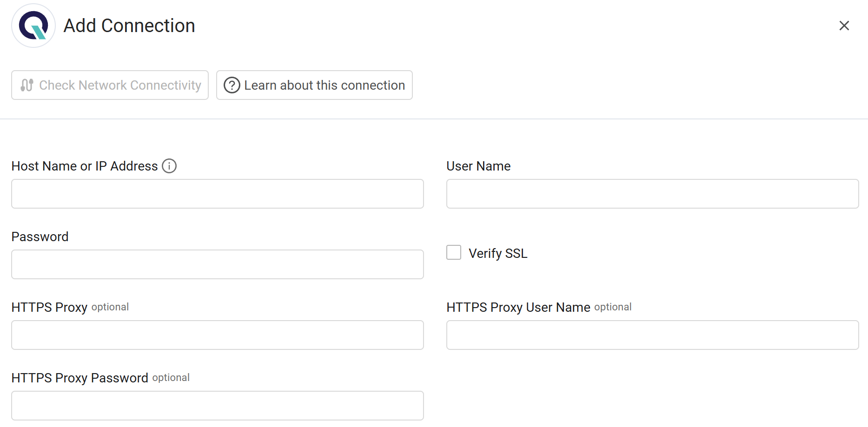
Task: Click the HTTPS Proxy Password label
Action: [x=80, y=378]
